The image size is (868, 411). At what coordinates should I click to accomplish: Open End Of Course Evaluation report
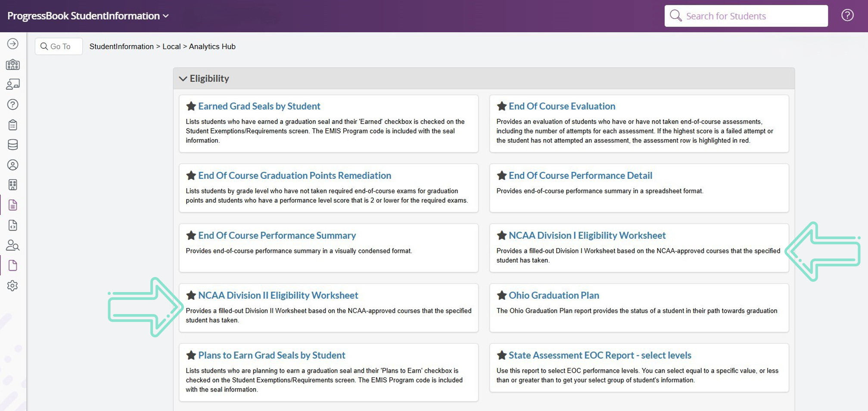click(x=562, y=106)
